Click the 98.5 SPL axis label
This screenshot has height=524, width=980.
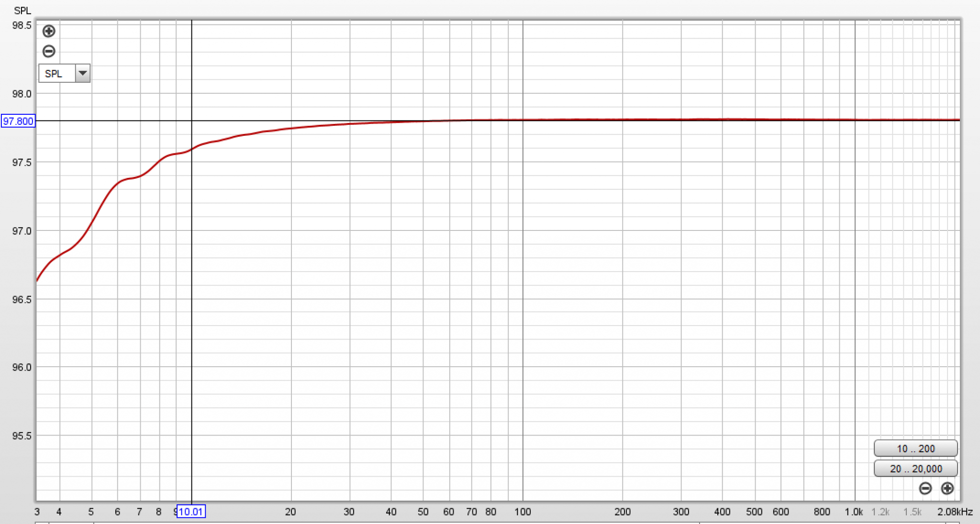pos(22,25)
